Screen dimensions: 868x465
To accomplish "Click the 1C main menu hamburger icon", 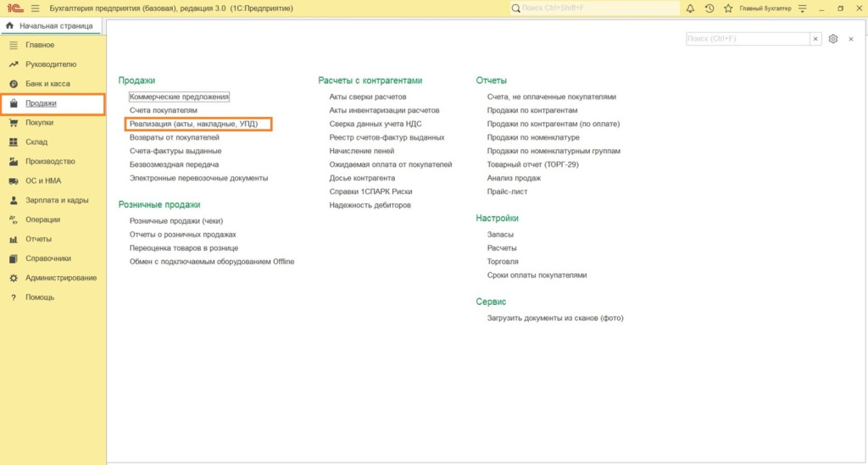I will 35,8.
